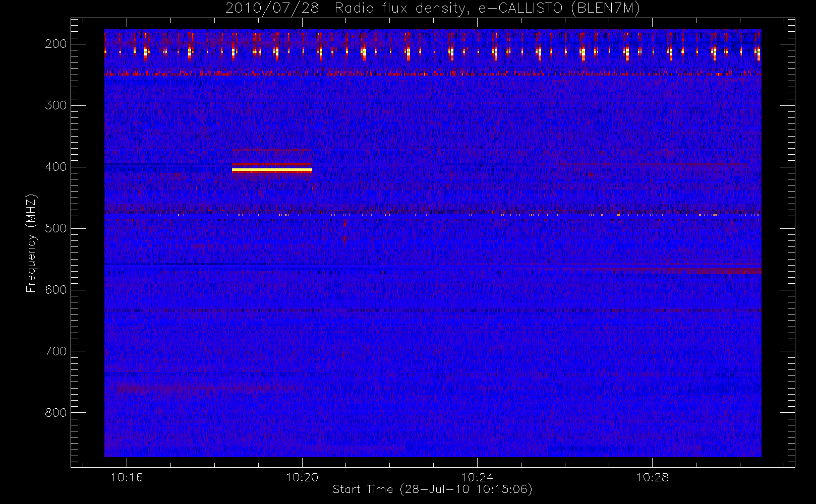Click the 'Start Time (28-Jul-10 10:15:06)' label
816x504 pixels.
(433, 489)
